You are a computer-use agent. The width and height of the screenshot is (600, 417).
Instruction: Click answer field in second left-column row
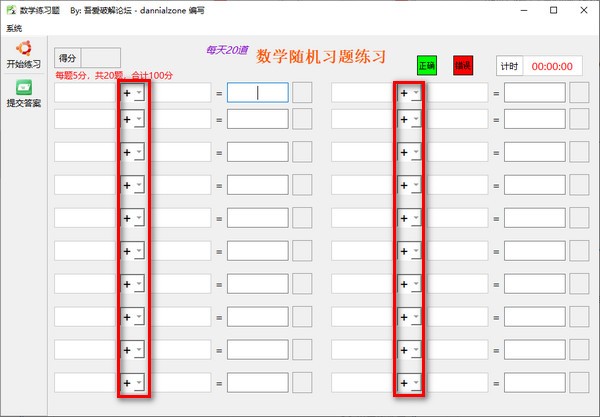click(x=258, y=119)
